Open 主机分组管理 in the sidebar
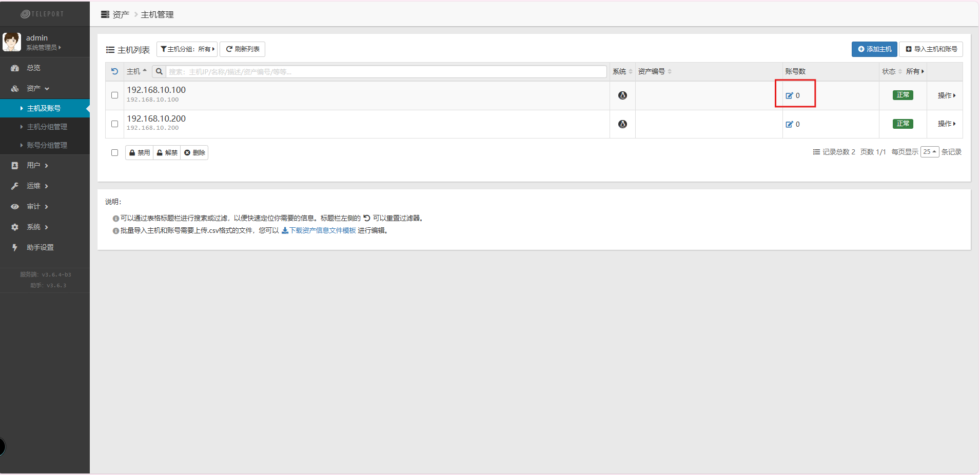This screenshot has width=980, height=475. tap(47, 127)
